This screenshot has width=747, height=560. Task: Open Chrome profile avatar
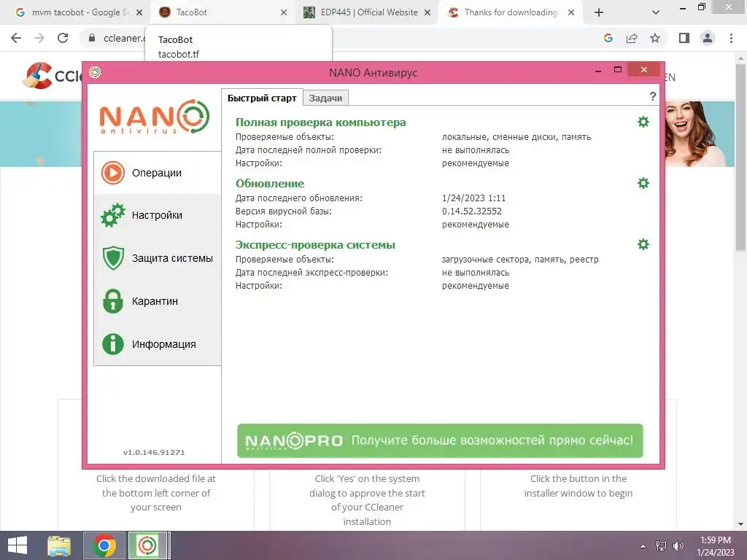coord(708,38)
